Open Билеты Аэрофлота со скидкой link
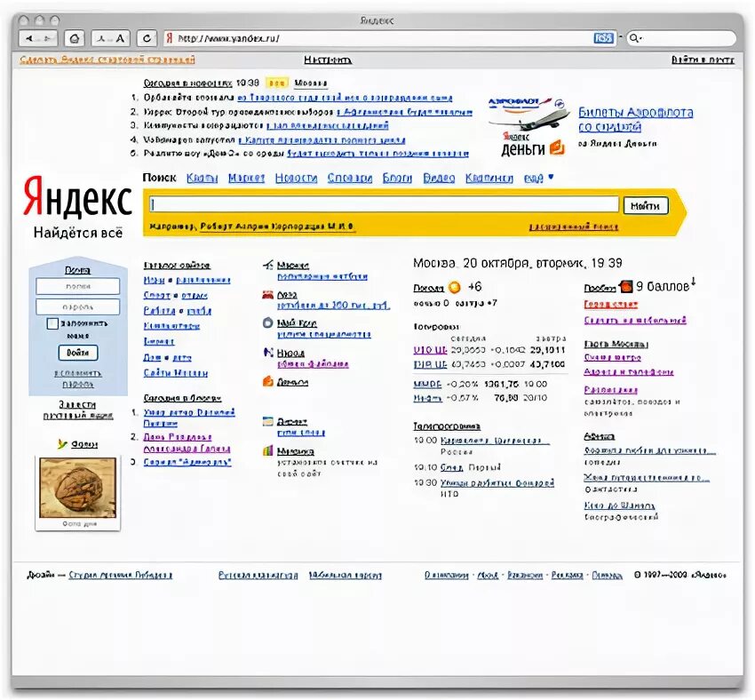Image resolution: width=755 pixels, height=700 pixels. tap(635, 119)
